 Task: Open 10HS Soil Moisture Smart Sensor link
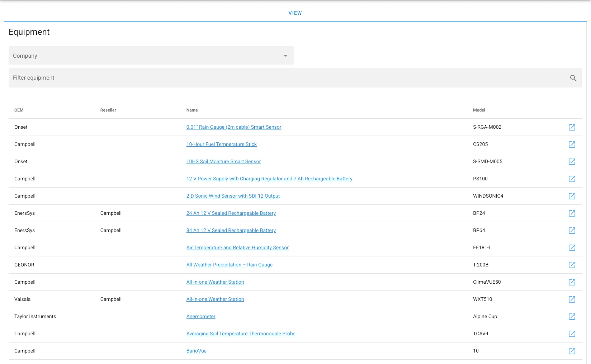click(x=223, y=161)
